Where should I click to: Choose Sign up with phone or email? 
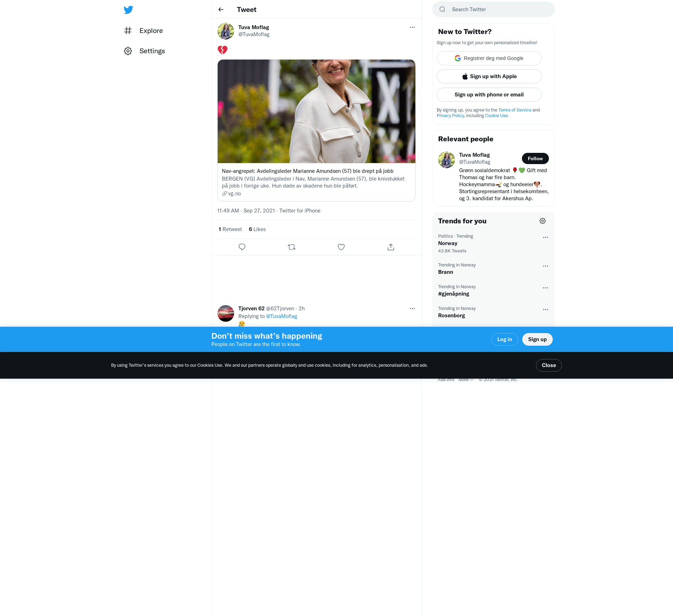coord(489,95)
